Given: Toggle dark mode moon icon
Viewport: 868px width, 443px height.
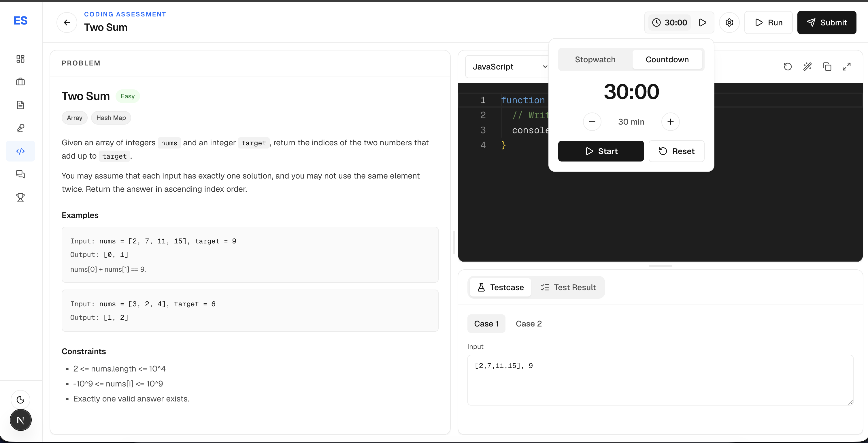Looking at the screenshot, I should pyautogui.click(x=20, y=400).
